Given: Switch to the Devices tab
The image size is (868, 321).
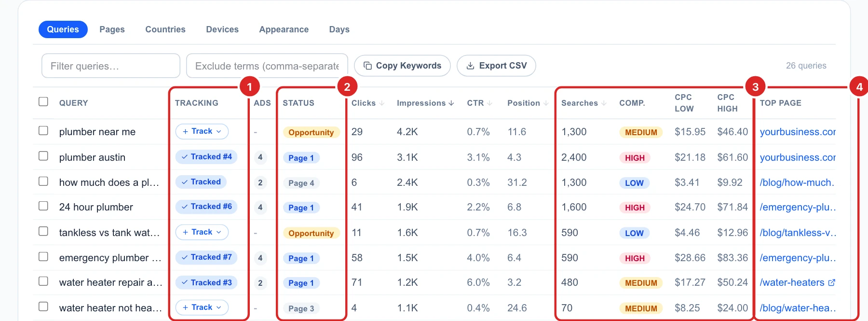Looking at the screenshot, I should click(x=222, y=29).
